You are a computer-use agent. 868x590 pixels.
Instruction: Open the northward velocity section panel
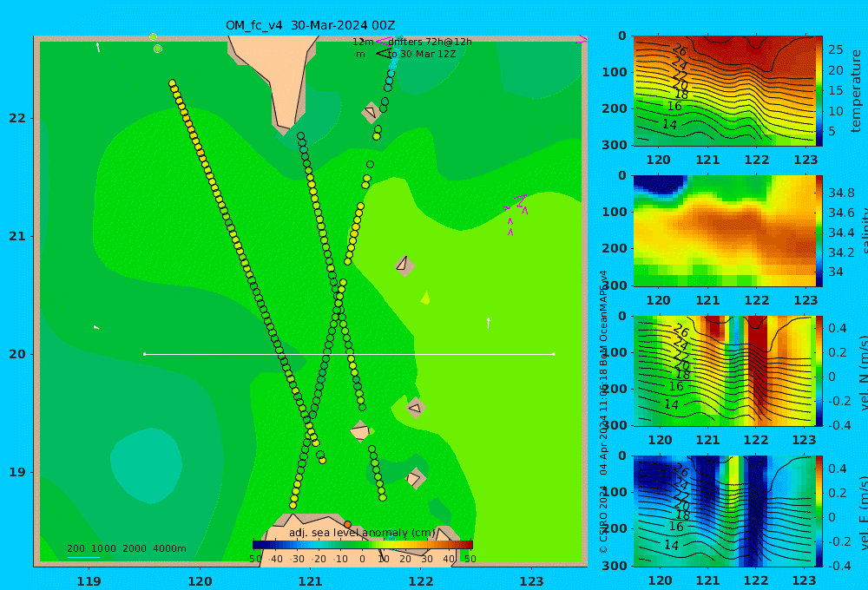[724, 370]
